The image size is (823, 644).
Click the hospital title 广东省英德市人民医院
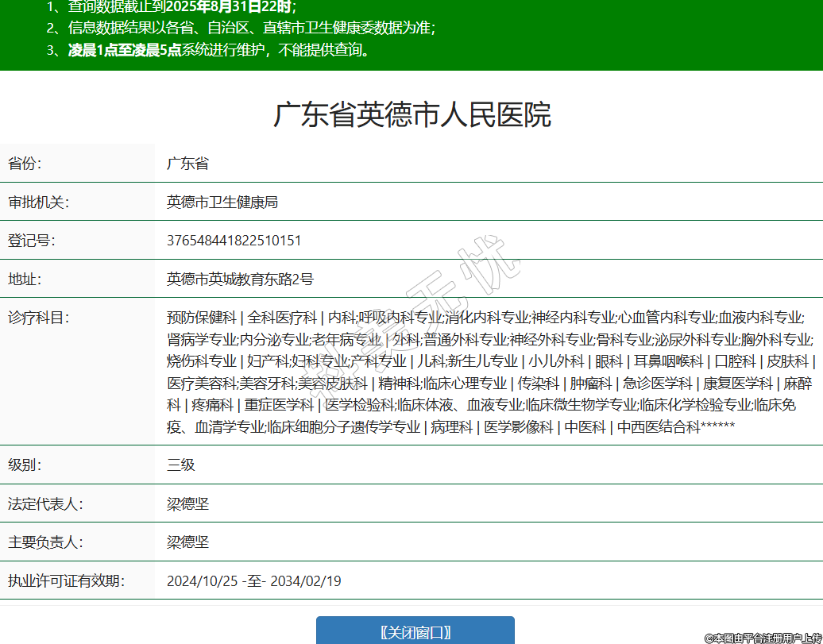coord(411,115)
